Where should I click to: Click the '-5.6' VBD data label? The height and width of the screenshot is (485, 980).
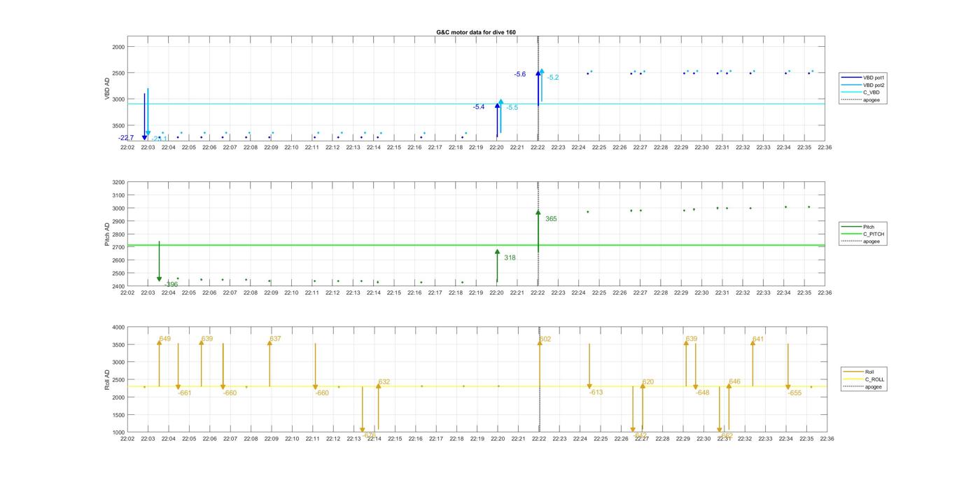pyautogui.click(x=519, y=74)
